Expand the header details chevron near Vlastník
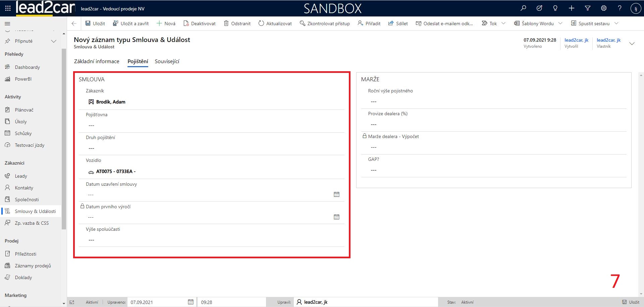The image size is (644, 307). (x=632, y=44)
